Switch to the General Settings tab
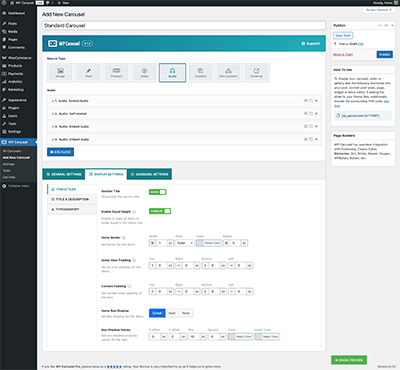This screenshot has width=400, height=370. click(64, 174)
